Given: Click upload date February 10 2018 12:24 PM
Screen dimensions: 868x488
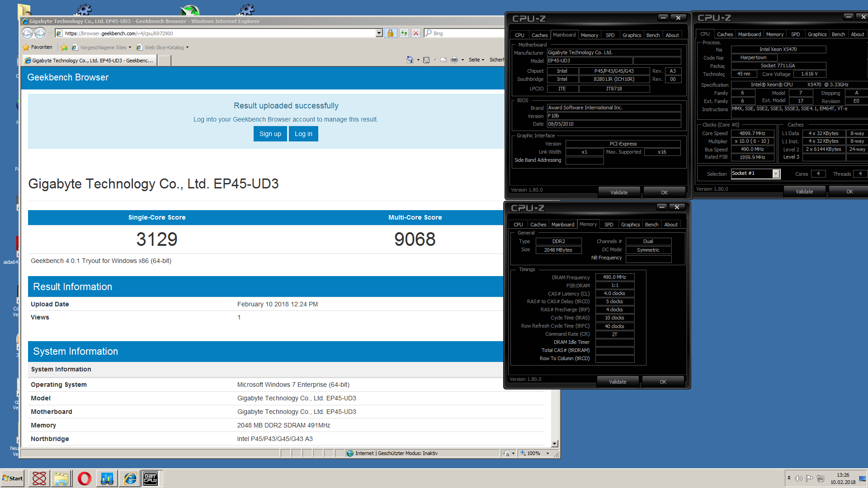Looking at the screenshot, I should (x=278, y=304).
